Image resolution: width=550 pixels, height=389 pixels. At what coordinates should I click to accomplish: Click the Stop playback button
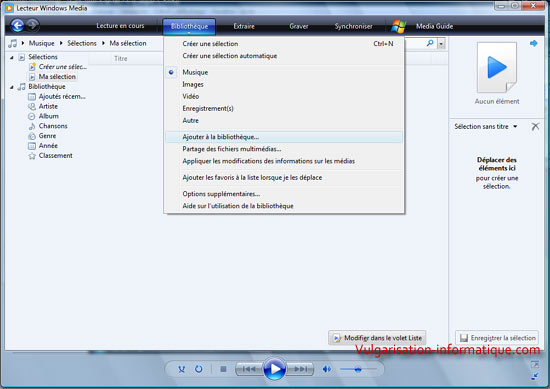(x=223, y=369)
